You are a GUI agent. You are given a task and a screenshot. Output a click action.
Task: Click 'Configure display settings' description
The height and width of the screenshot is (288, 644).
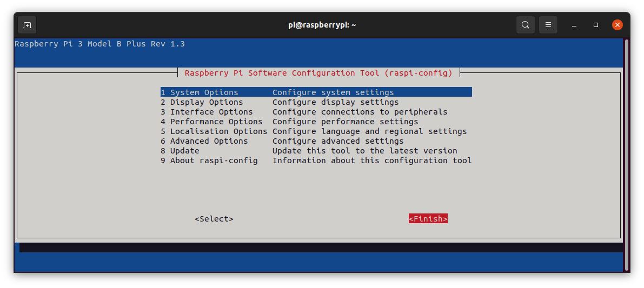[336, 102]
